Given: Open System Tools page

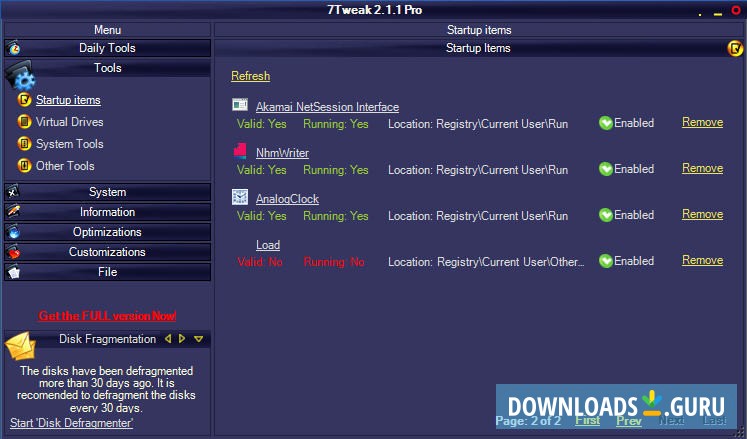Looking at the screenshot, I should (x=70, y=144).
